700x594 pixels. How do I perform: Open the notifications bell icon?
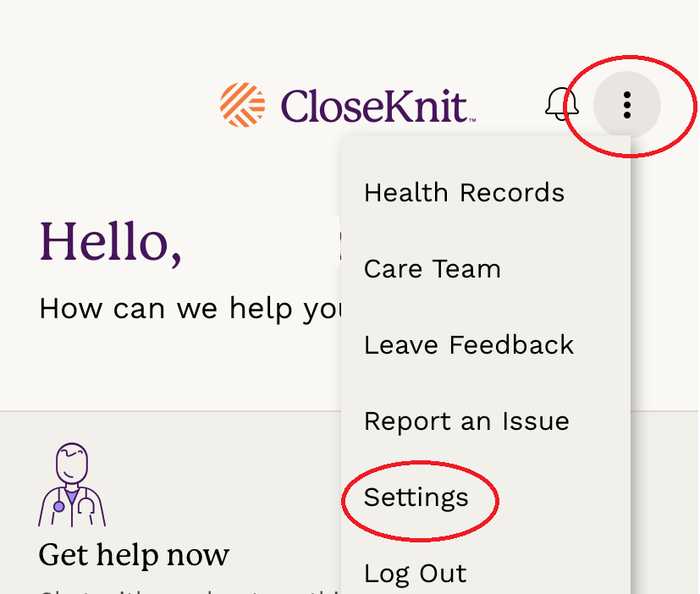pos(561,104)
